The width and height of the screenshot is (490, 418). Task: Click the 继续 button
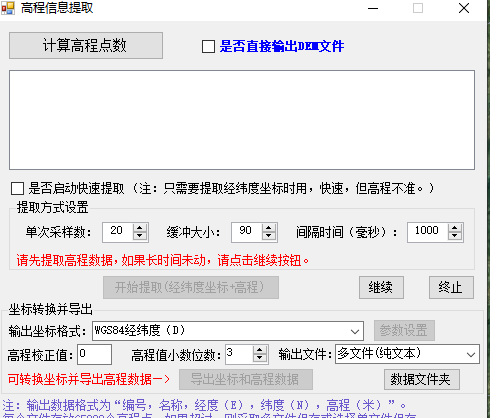coord(381,287)
